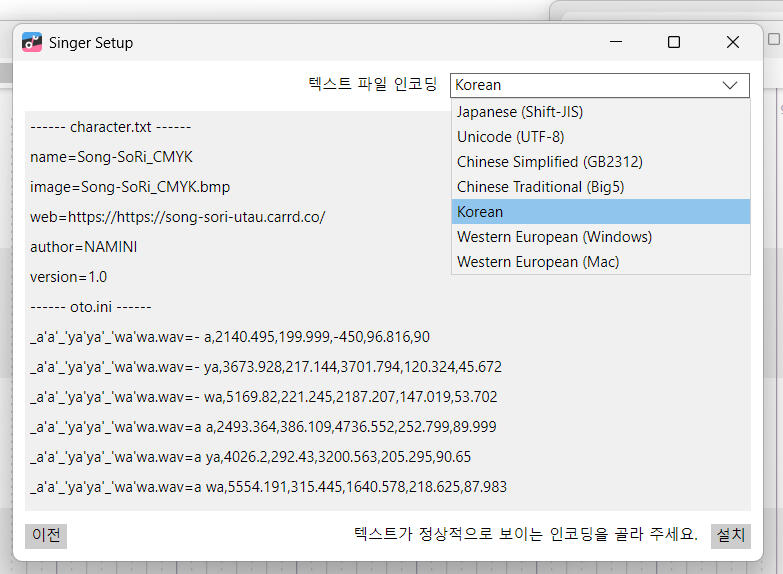
Task: Expand the text encoding dropdown arrow
Action: pyautogui.click(x=729, y=85)
